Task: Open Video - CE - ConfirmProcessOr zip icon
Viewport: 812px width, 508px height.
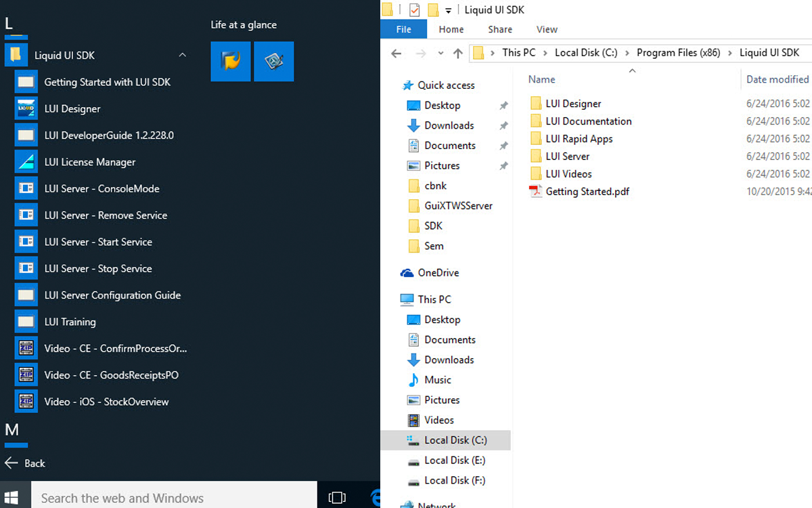Action: pos(26,348)
